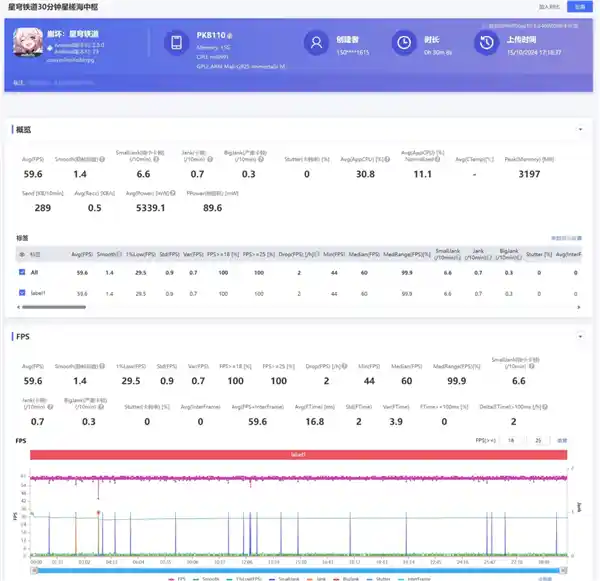600x581 pixels.
Task: Click the info icon next to PK8110
Action: tap(230, 36)
